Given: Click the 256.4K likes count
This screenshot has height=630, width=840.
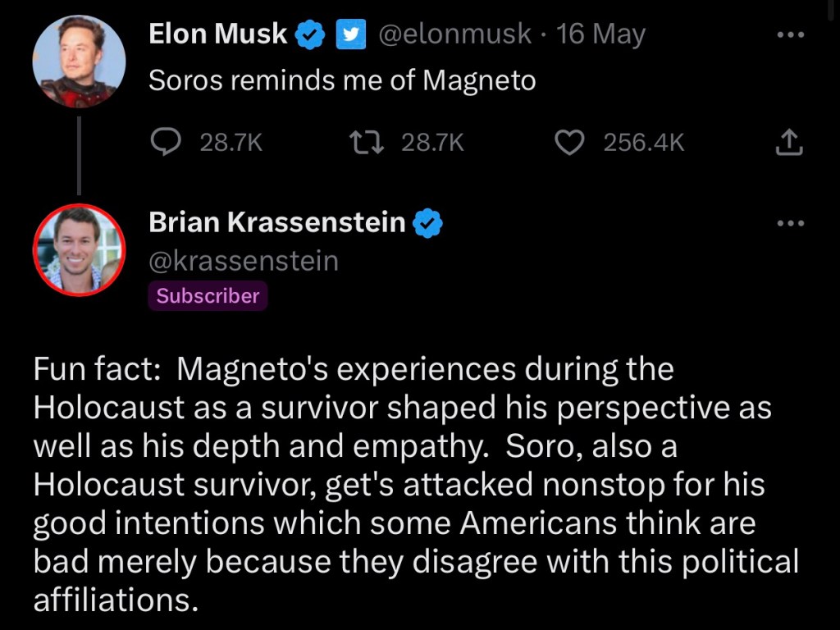Looking at the screenshot, I should click(644, 144).
